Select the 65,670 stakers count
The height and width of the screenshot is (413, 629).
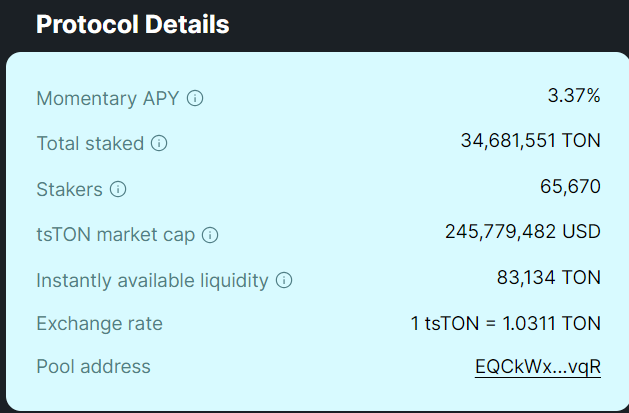(x=570, y=187)
